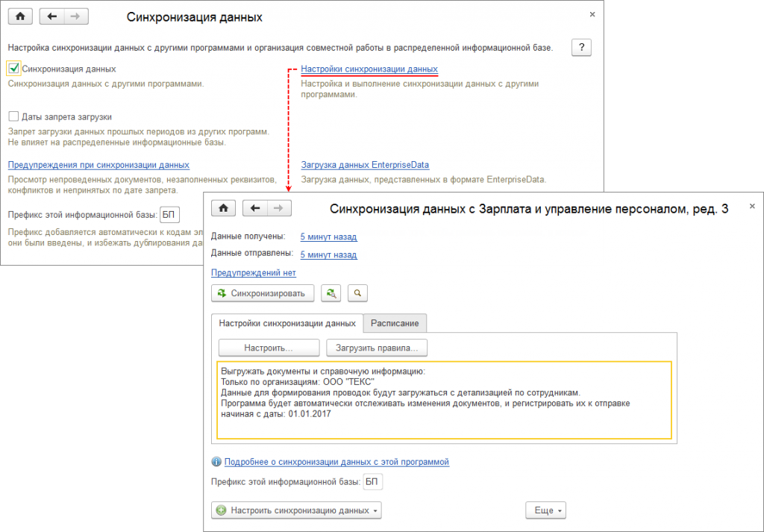
Task: Go forward in Зарплата sync window
Action: click(x=279, y=208)
